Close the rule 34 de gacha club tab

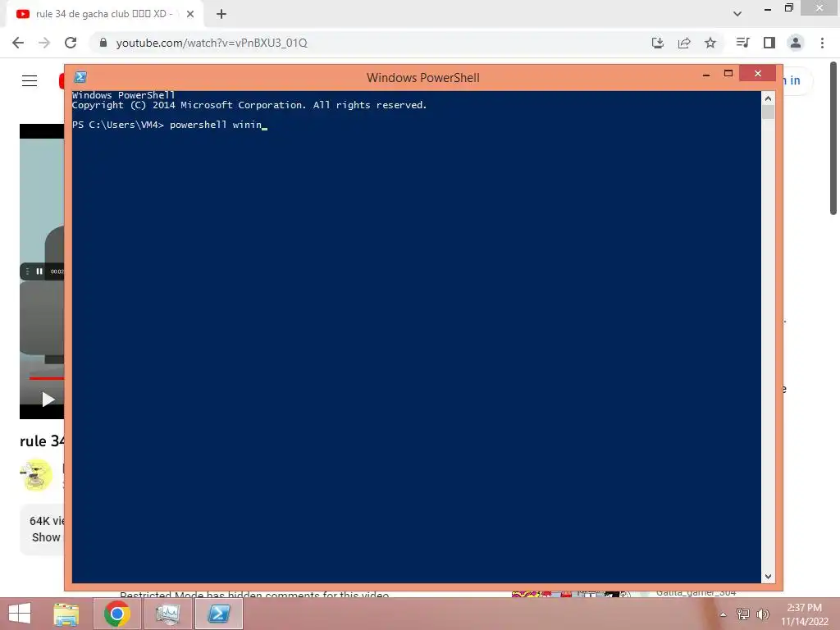[x=190, y=14]
